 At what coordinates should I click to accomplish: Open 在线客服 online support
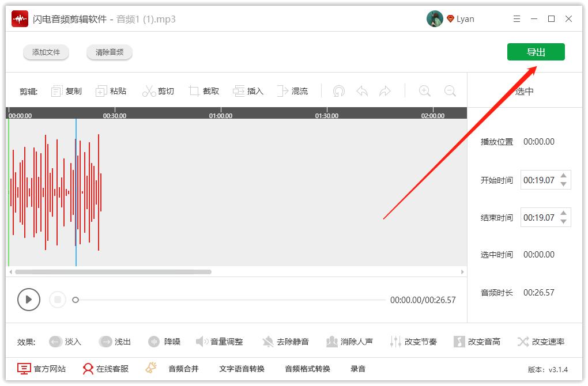tap(105, 369)
